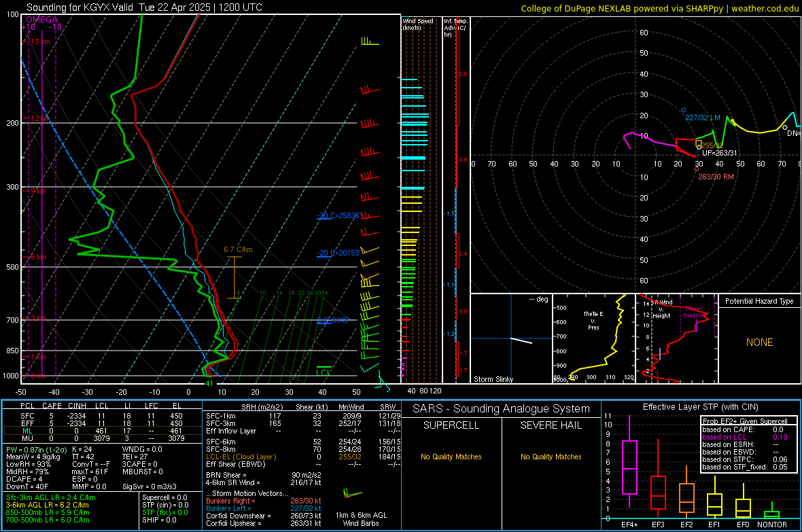Click the 'SEVERE HAIL' analogue column header
Screen dimensions: 802x532
coord(551,425)
